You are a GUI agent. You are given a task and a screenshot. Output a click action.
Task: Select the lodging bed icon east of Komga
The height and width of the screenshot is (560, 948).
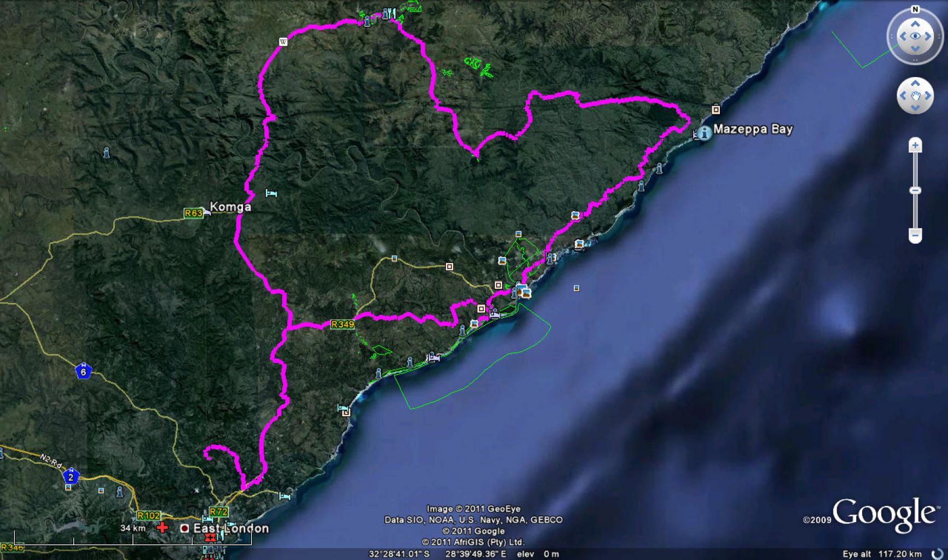click(x=271, y=193)
